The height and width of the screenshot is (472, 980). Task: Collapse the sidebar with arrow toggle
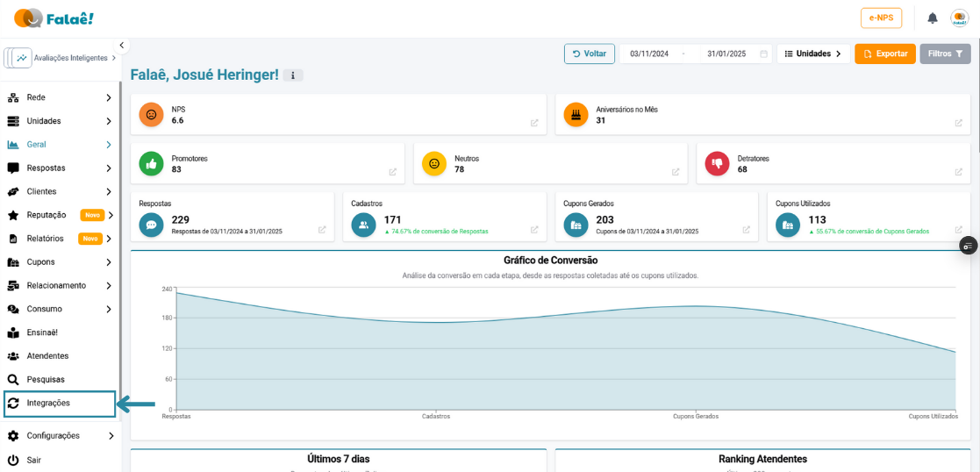pos(122,45)
